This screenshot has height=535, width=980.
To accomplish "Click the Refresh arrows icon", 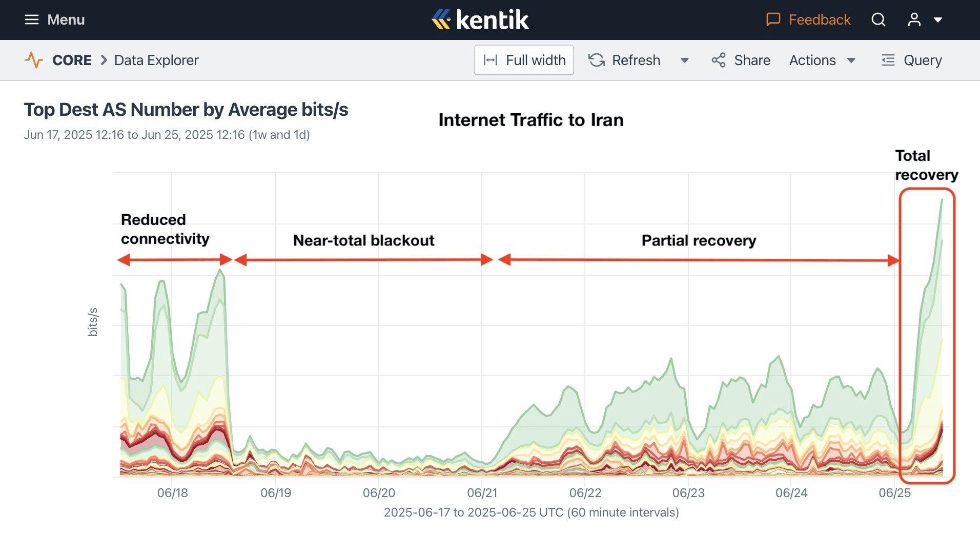I will pos(597,60).
